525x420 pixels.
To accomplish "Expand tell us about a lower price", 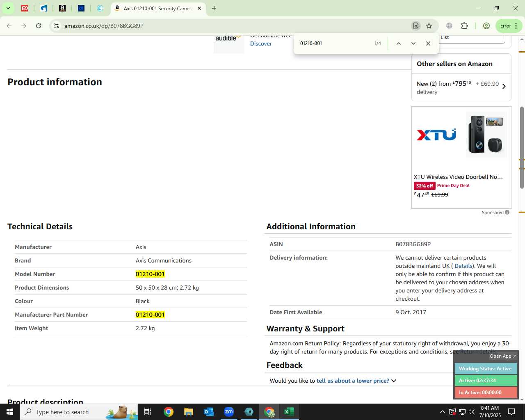I will tap(356, 381).
